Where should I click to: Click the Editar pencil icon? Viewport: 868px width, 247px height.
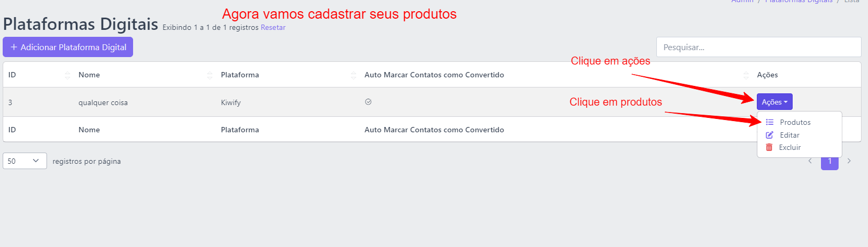click(770, 135)
